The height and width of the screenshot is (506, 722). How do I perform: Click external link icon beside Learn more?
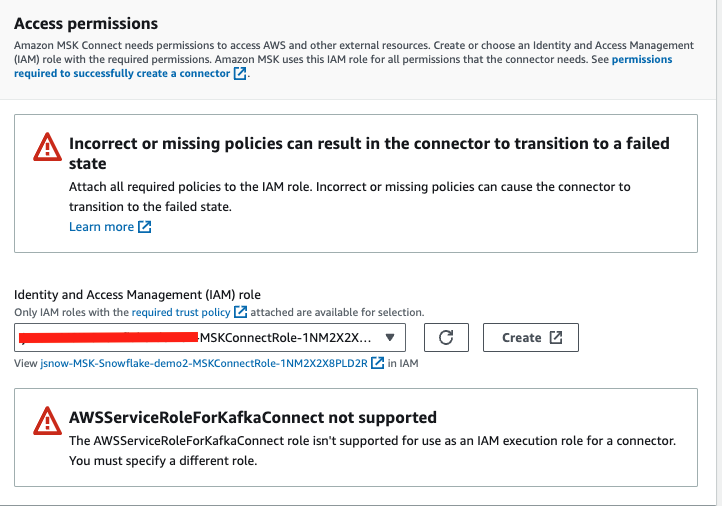click(x=145, y=227)
